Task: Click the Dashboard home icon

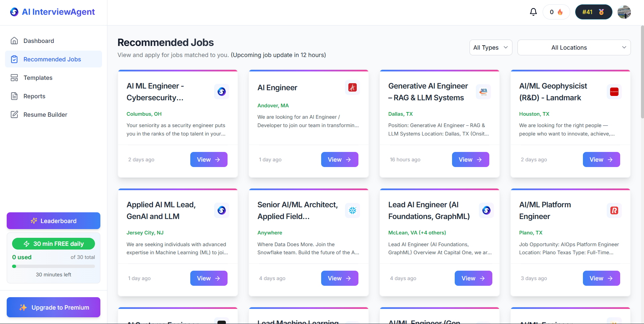Action: [14, 41]
